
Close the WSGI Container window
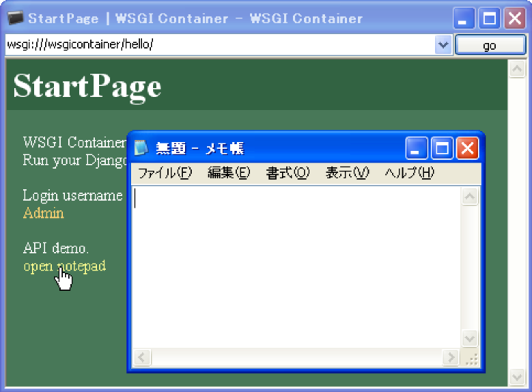(515, 18)
